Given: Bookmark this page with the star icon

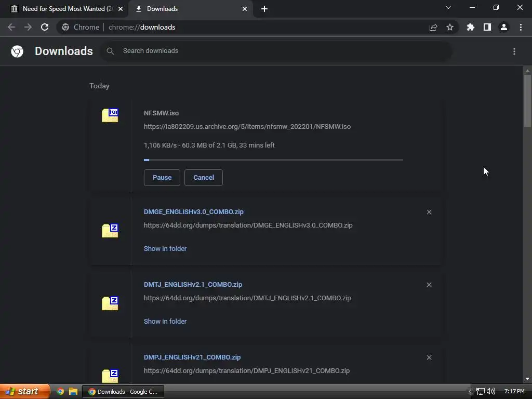Looking at the screenshot, I should [x=450, y=27].
